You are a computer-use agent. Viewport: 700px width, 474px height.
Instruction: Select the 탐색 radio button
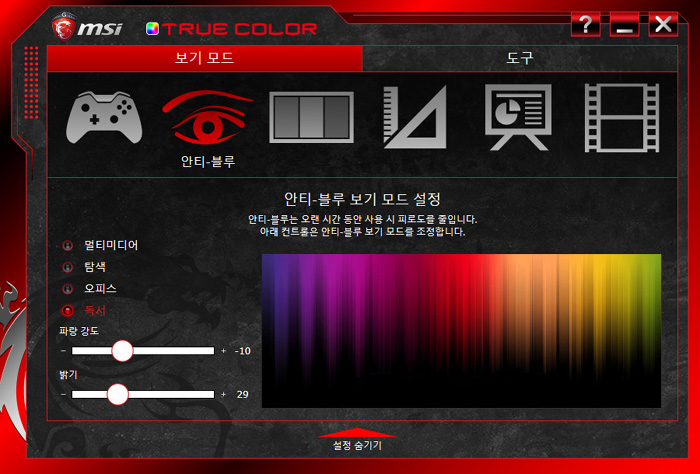(67, 267)
